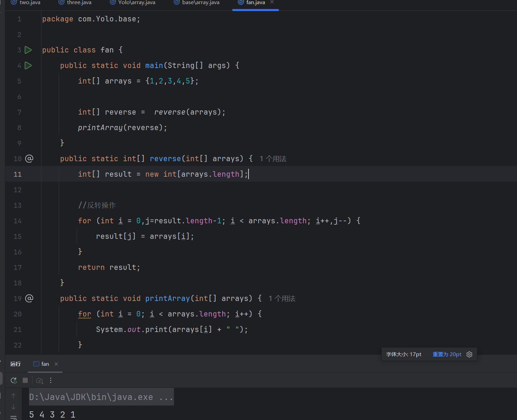Click line number 14 in the gutter
Viewport: 517px width, 420px height.
tap(18, 221)
